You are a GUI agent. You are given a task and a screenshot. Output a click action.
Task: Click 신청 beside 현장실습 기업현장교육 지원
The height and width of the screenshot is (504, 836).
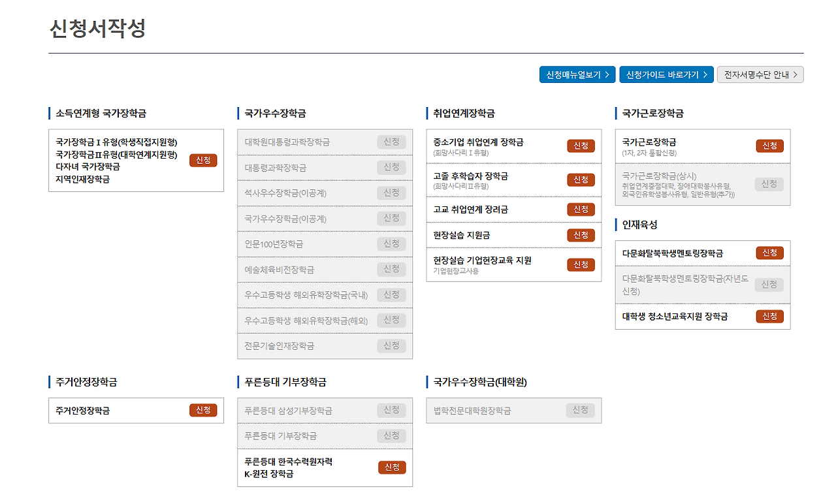point(581,264)
